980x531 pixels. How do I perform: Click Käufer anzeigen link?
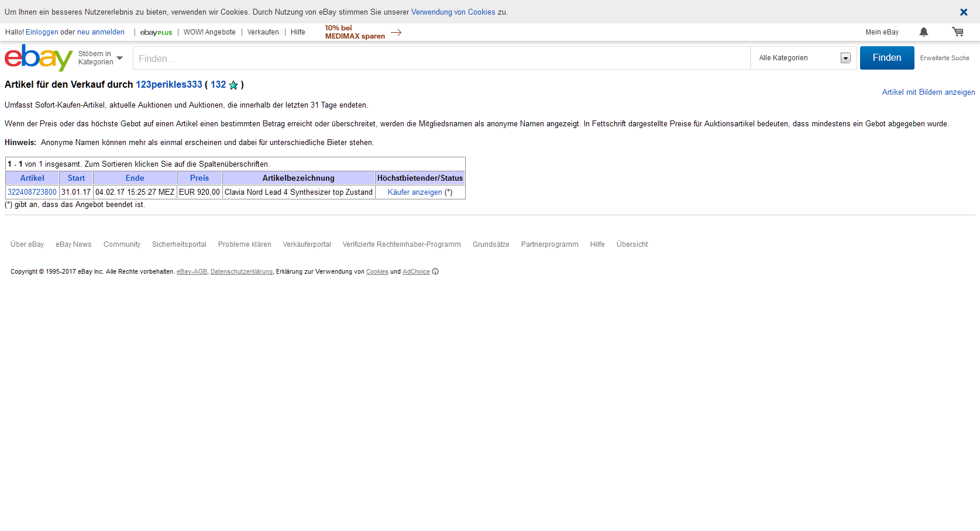point(415,192)
